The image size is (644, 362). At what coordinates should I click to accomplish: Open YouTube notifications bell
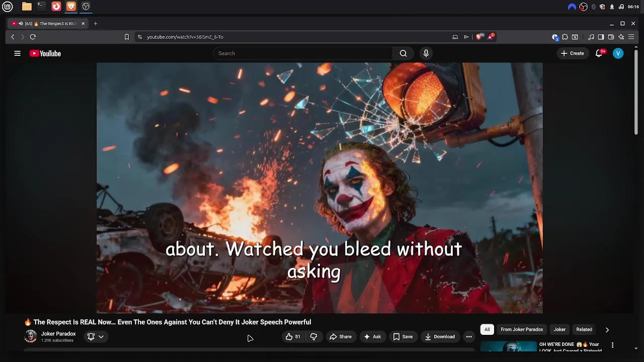pos(599,53)
